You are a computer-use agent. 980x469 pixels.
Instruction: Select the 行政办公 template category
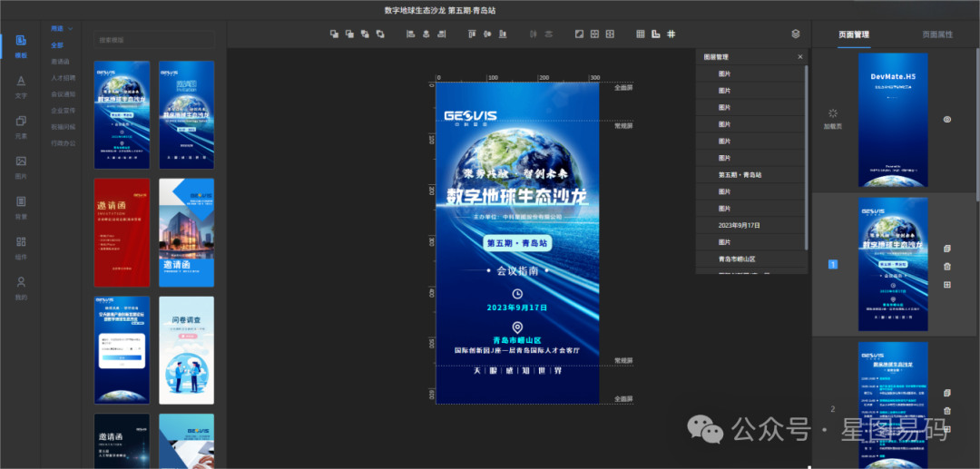pos(64,143)
